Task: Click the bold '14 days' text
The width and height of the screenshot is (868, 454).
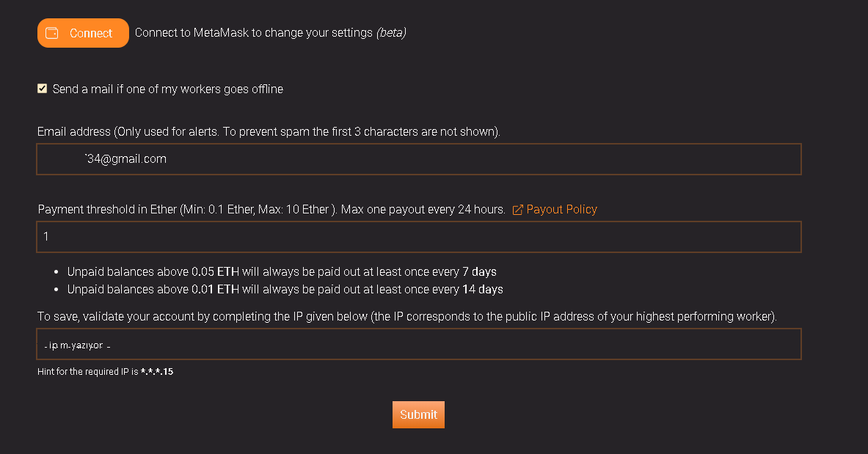Action: [483, 290]
